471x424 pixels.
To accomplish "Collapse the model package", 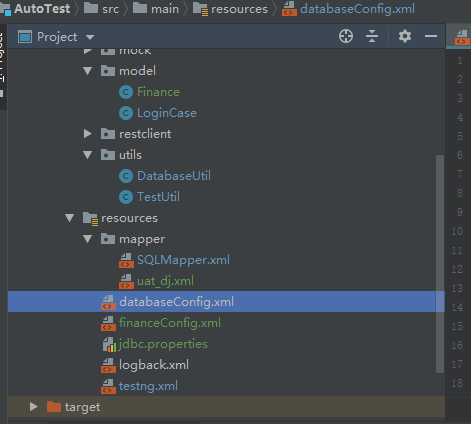I will [x=88, y=71].
